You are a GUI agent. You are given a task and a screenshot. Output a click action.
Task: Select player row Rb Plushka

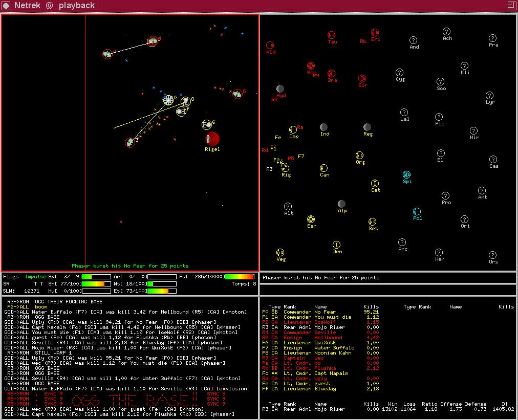[x=320, y=368]
